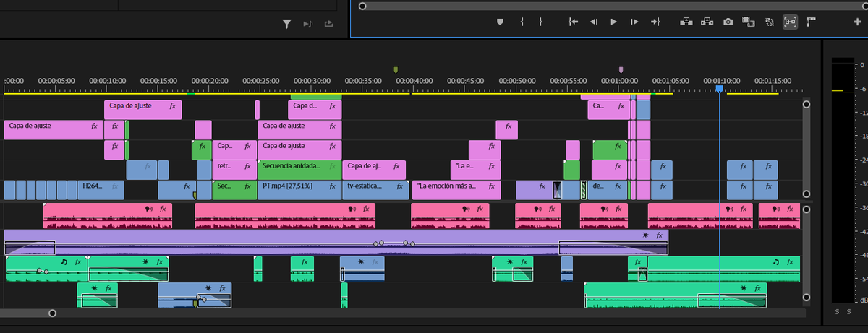
Task: Click the export icon beside the filter
Action: click(x=329, y=25)
